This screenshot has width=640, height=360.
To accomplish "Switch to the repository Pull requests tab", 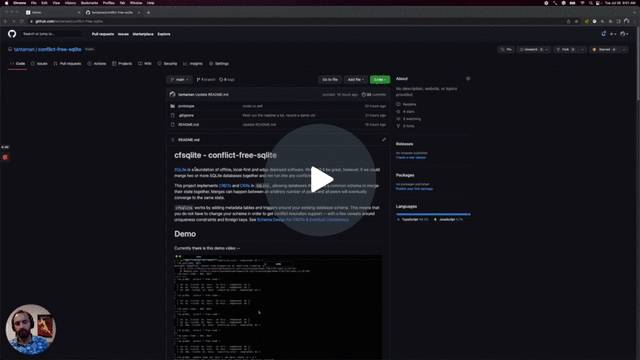I will (x=67, y=64).
